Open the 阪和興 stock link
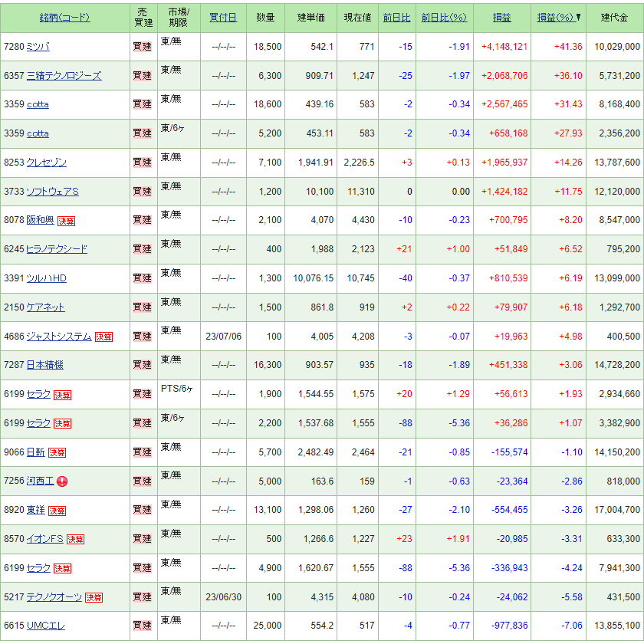 [x=40, y=220]
